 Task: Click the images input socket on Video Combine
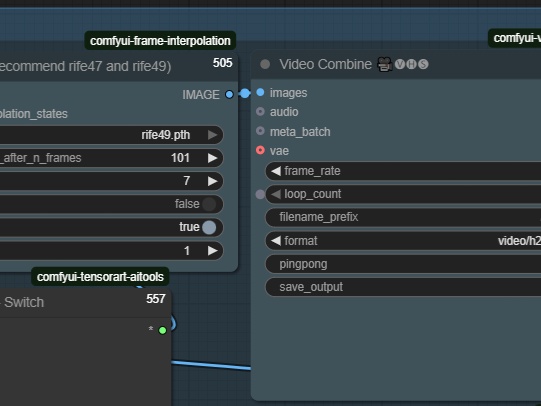pyautogui.click(x=260, y=92)
